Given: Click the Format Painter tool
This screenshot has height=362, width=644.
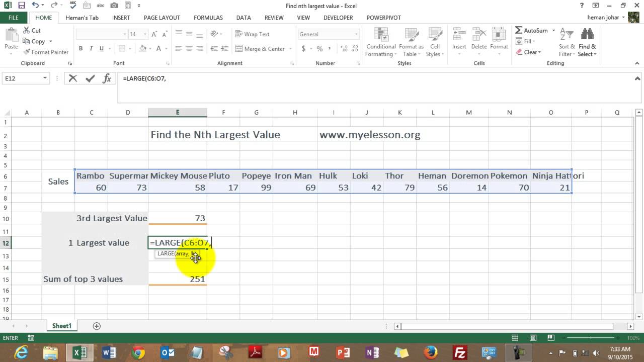Looking at the screenshot, I should [x=46, y=52].
